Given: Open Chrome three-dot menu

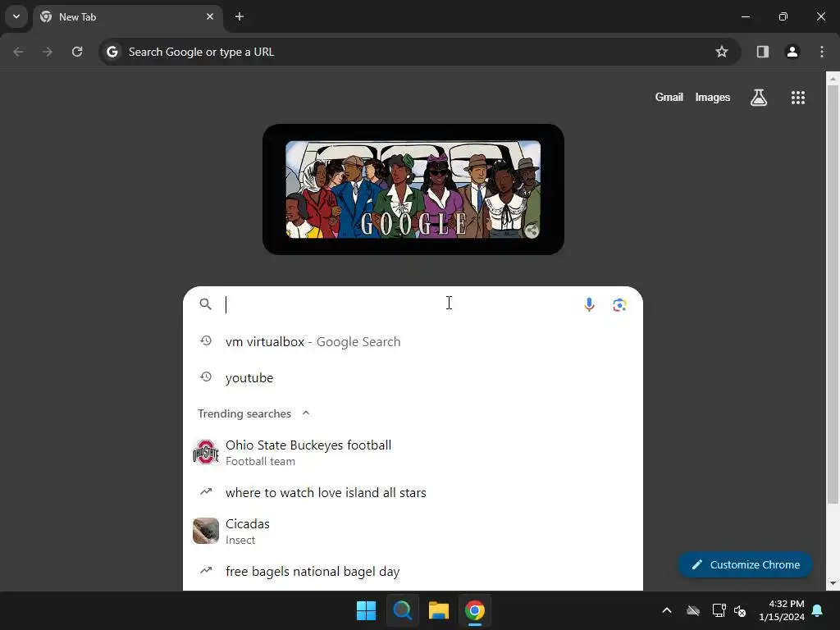Looking at the screenshot, I should pyautogui.click(x=822, y=52).
